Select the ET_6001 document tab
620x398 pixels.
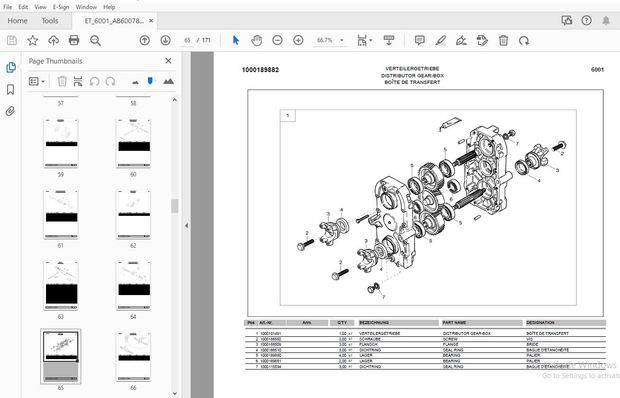click(113, 21)
